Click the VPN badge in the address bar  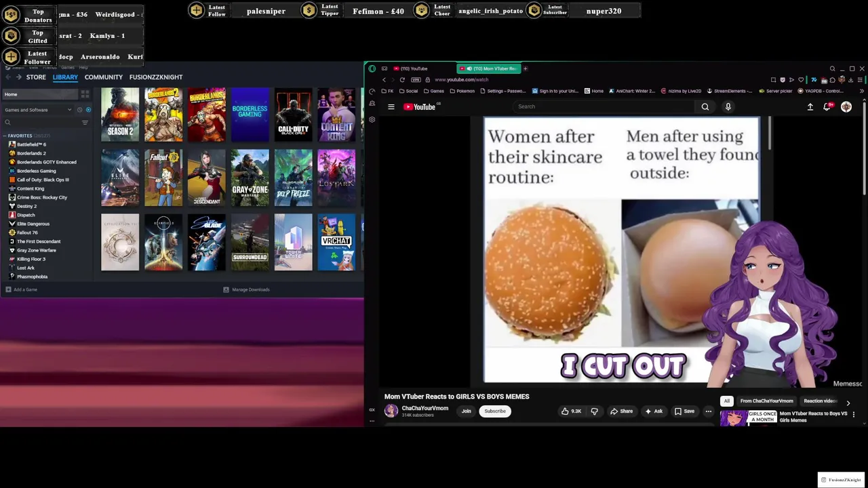pos(416,80)
